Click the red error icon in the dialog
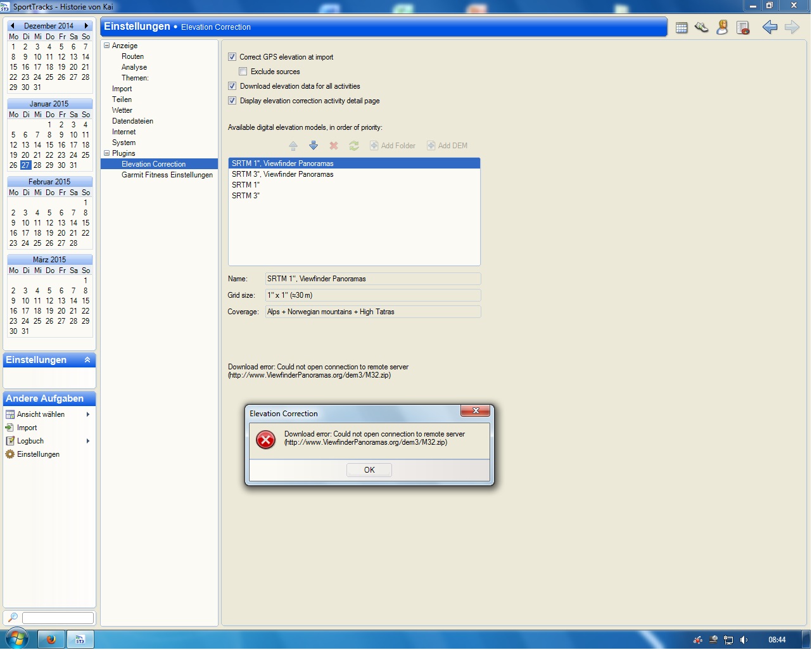The width and height of the screenshot is (812, 650). tap(265, 440)
